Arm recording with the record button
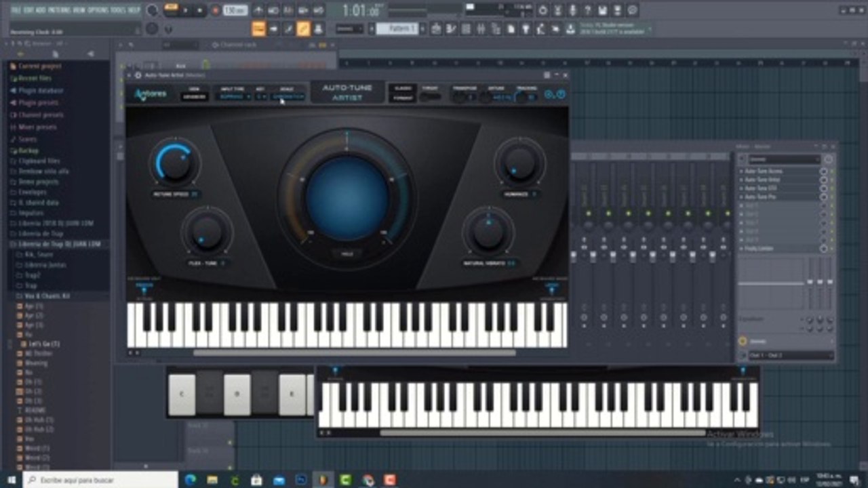The height and width of the screenshot is (488, 868). pyautogui.click(x=215, y=11)
